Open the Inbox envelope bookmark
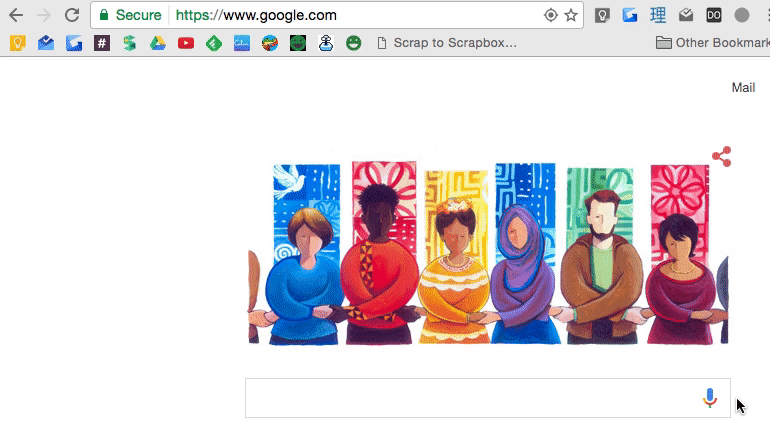Viewport: 770px width, 444px height. pos(46,43)
